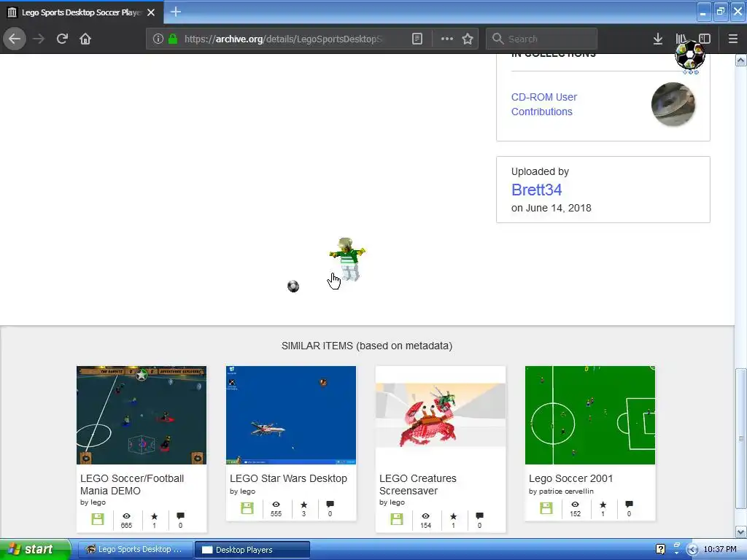Click 'by patrice cervellin' author text
This screenshot has width=747, height=560.
click(561, 491)
